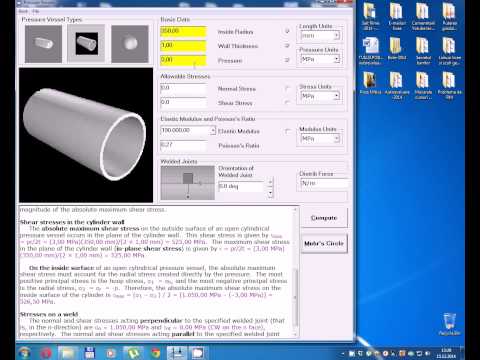This screenshot has width=480, height=360.
Task: Click the results panel scrollbar thumb
Action: (x=295, y=297)
